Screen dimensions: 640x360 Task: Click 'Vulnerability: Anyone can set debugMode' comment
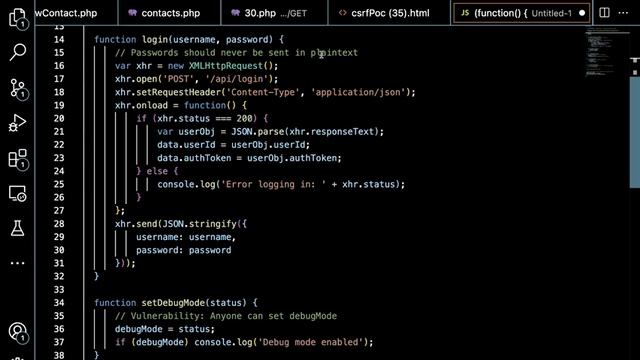[x=226, y=316]
